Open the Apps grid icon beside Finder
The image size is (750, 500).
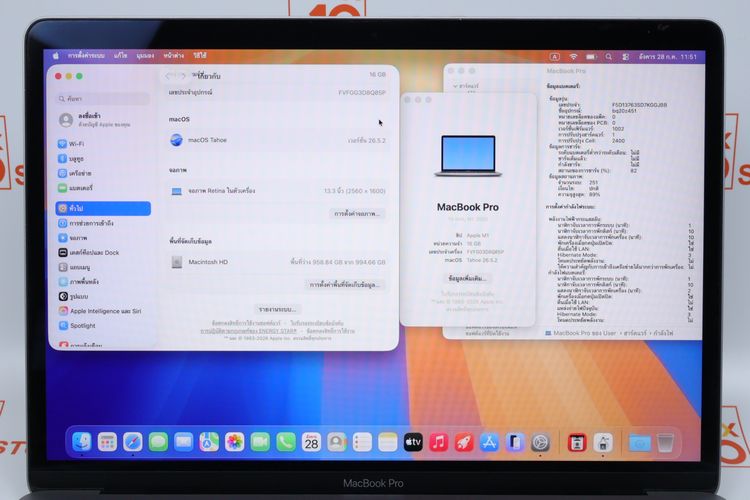click(107, 442)
